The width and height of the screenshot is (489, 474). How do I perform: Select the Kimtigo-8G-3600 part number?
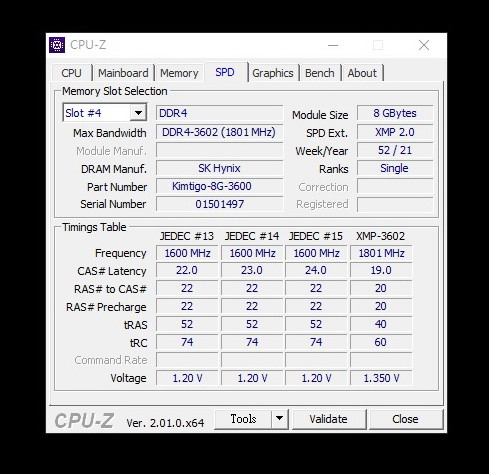219,186
